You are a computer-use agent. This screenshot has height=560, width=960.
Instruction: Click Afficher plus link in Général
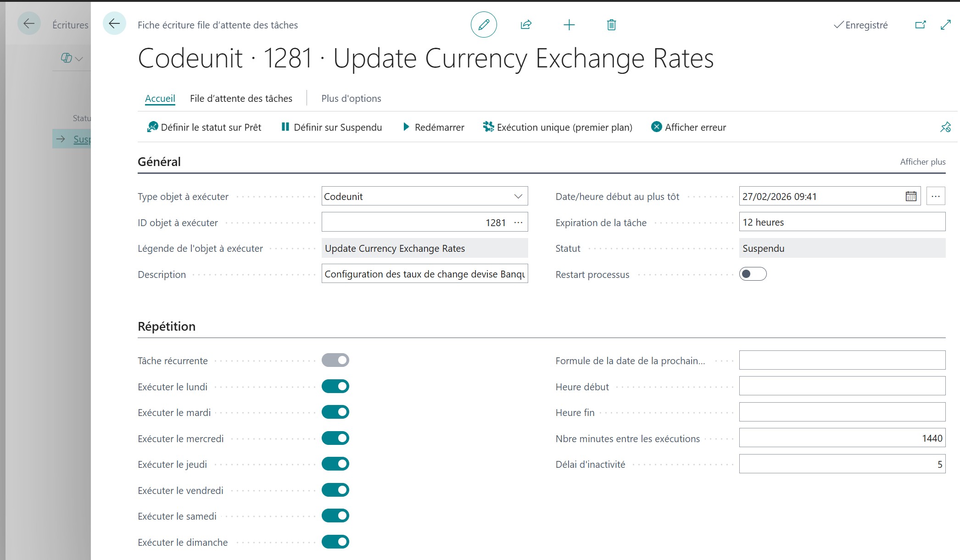(x=922, y=161)
